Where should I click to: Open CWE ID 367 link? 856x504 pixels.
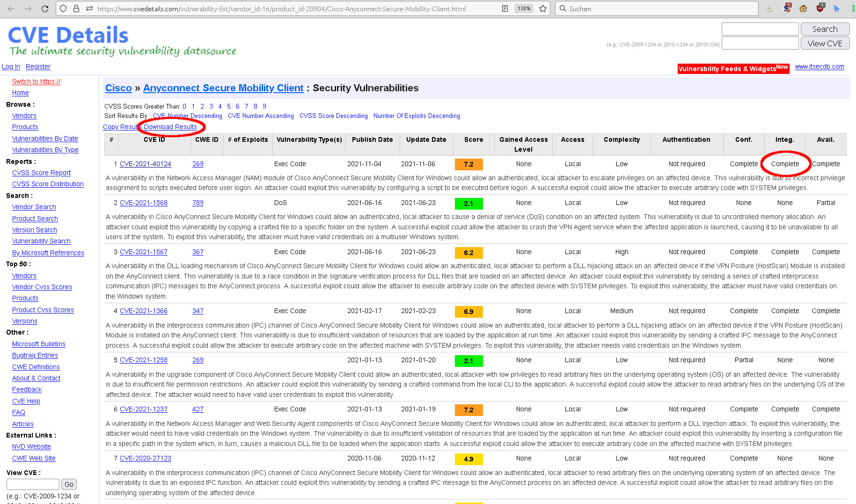[198, 252]
